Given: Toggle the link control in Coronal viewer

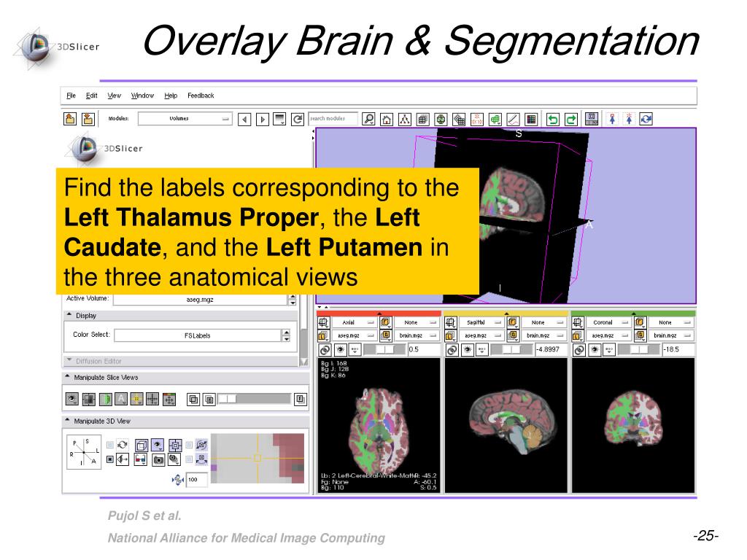Looking at the screenshot, I should [x=579, y=350].
